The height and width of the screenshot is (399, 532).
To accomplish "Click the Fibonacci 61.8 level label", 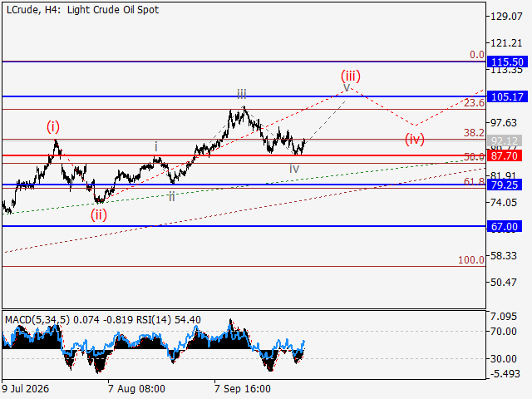I will point(474,181).
